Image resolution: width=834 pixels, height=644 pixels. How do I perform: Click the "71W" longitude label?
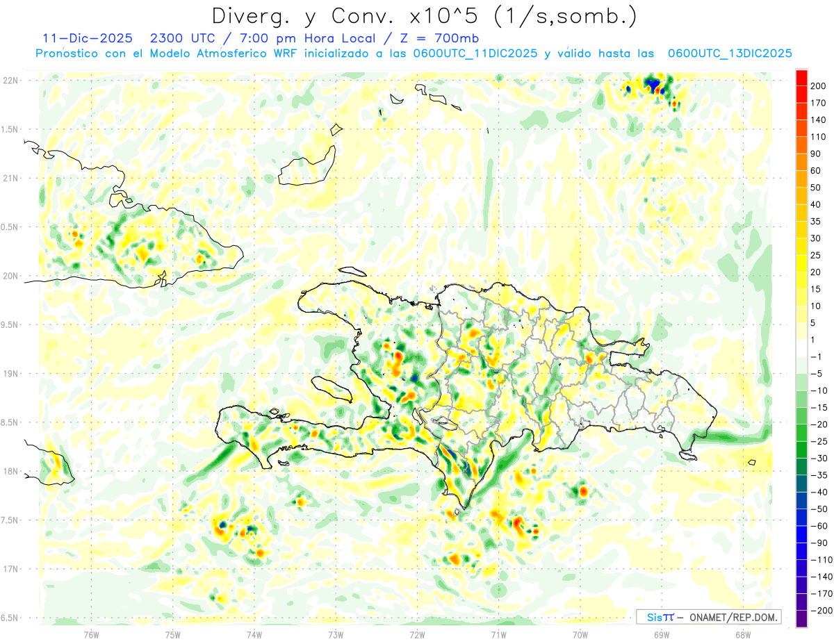498,634
